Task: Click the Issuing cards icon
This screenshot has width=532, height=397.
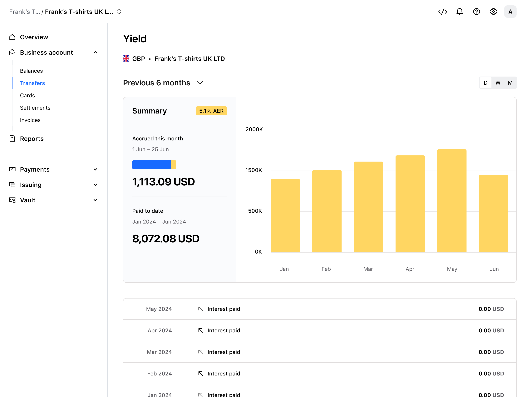Action: click(12, 185)
